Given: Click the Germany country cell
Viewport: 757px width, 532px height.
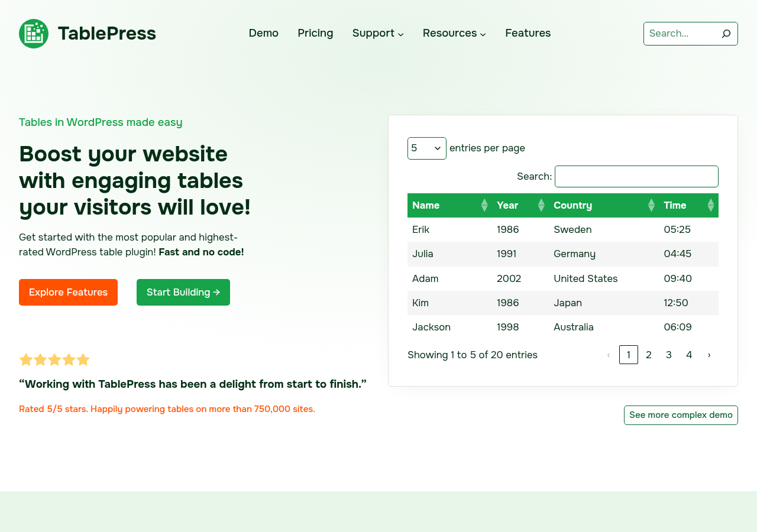Looking at the screenshot, I should pyautogui.click(x=604, y=254).
